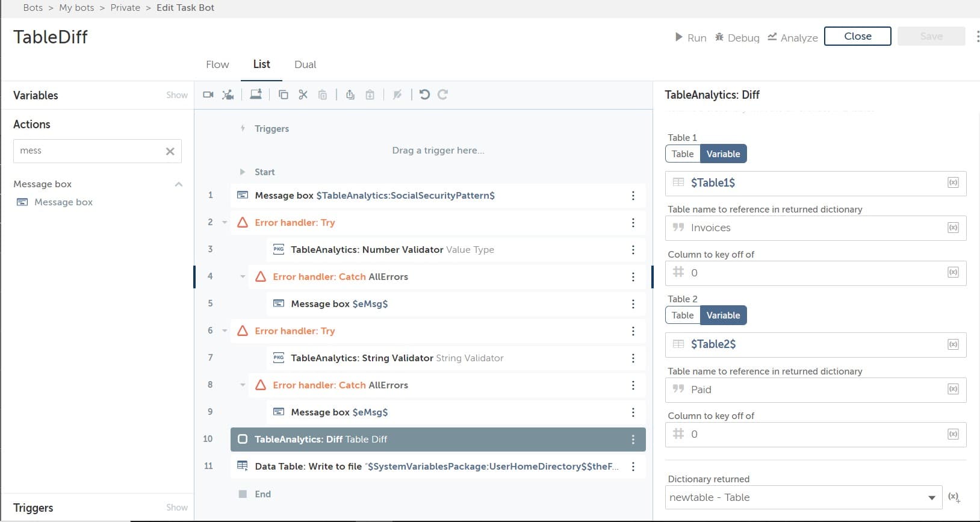Choose Variable option under Table 1
Screen dimensions: 980x522
pos(724,154)
